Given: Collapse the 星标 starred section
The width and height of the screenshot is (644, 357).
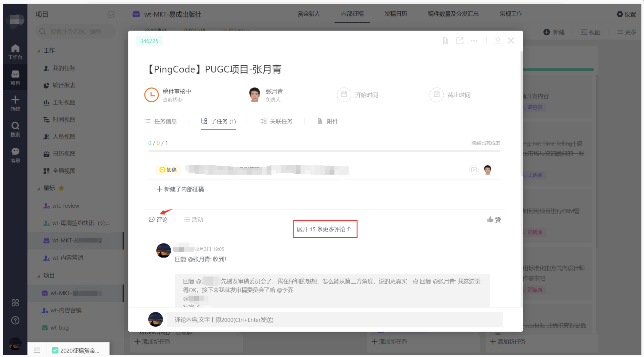Looking at the screenshot, I should pyautogui.click(x=38, y=189).
